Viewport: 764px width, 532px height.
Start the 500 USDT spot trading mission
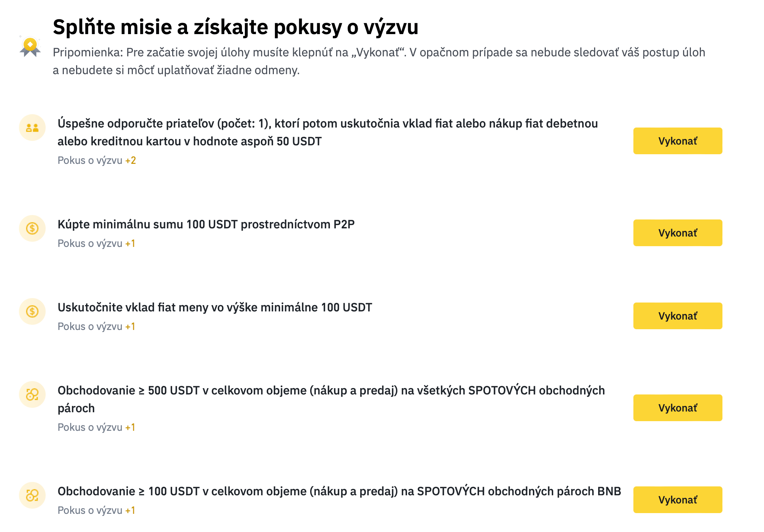coord(677,408)
